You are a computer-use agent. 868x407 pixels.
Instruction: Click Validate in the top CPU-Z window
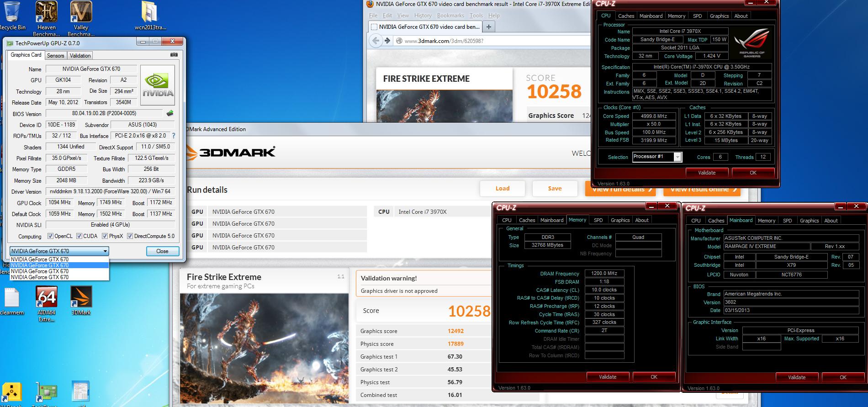pyautogui.click(x=707, y=173)
